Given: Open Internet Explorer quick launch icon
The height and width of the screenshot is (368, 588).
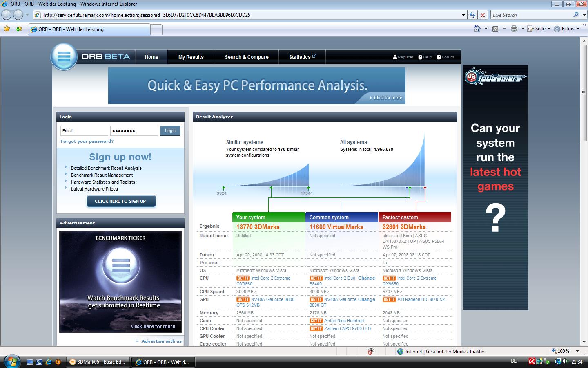Looking at the screenshot, I should click(49, 362).
